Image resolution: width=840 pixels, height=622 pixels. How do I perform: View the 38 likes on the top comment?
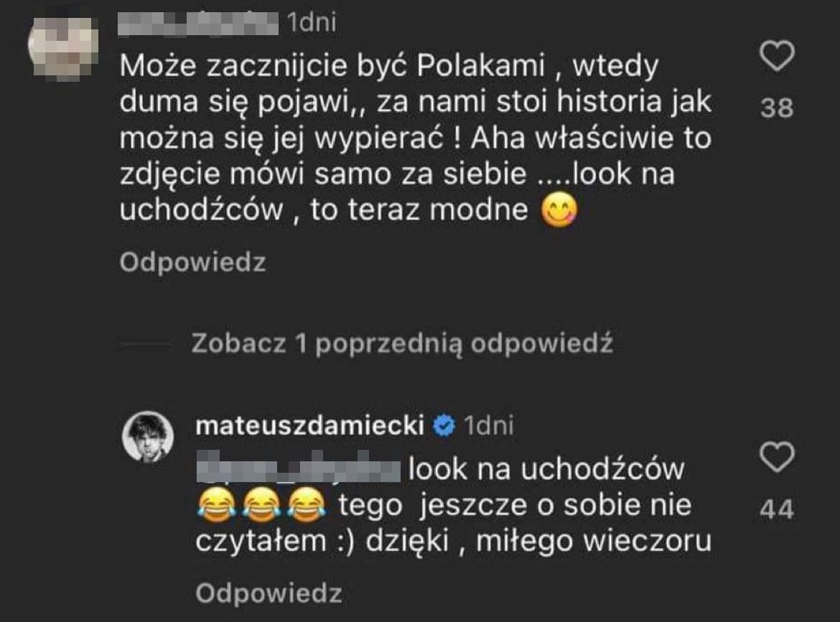click(x=777, y=108)
